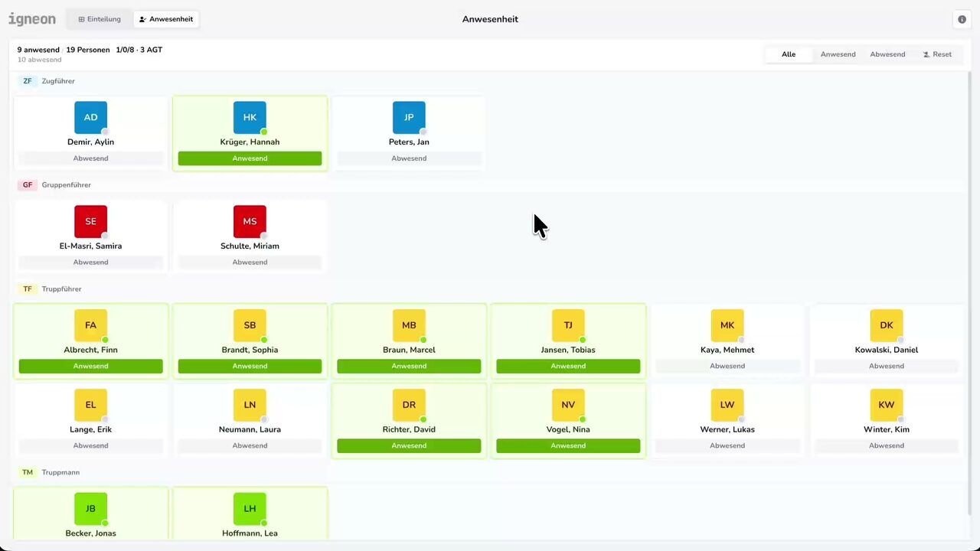
Task: Show all people with Alle filter
Action: (x=789, y=54)
